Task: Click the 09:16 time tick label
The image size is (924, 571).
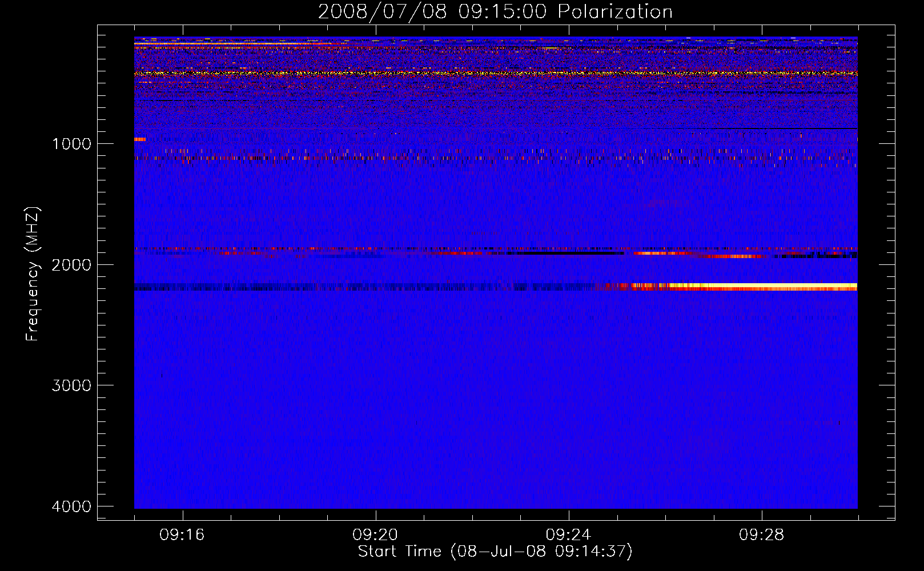Action: 182,535
